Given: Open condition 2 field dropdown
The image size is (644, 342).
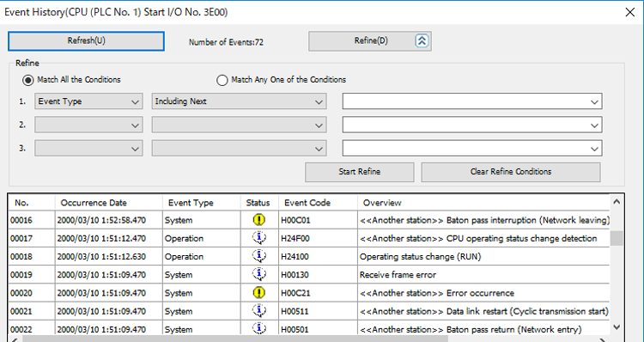Looking at the screenshot, I should [88, 125].
